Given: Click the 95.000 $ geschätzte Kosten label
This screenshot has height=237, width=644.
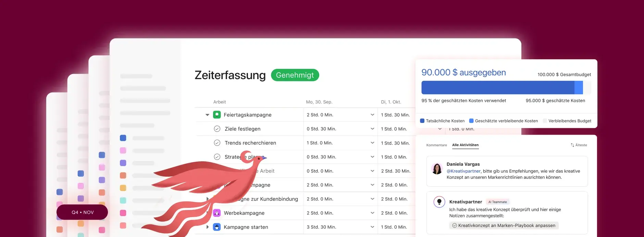Looking at the screenshot, I should [x=555, y=101].
